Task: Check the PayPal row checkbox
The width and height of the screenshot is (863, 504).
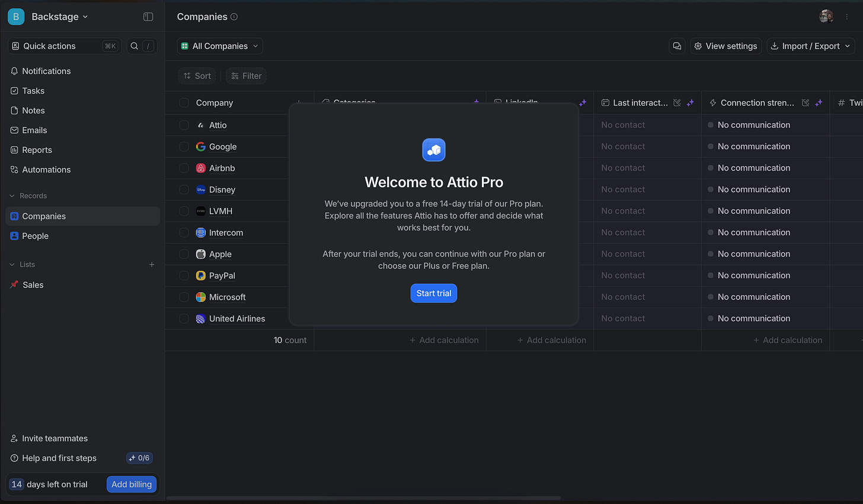Action: click(184, 275)
